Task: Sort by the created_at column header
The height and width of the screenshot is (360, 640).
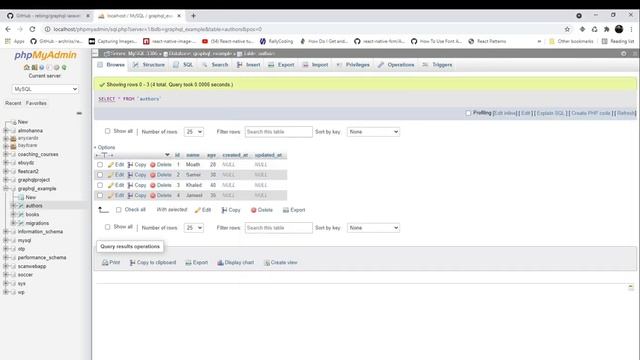Action: click(x=235, y=155)
